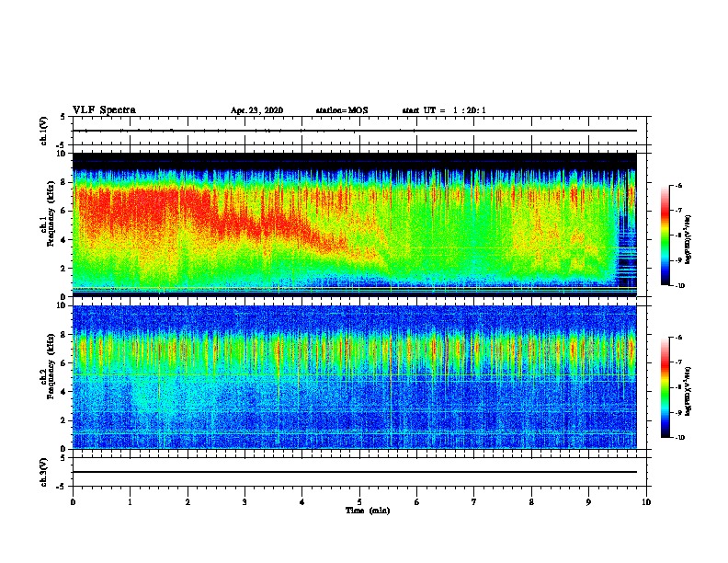Image resolution: width=728 pixels, height=563 pixels.
Task: Click the ch.1 spectrogram panel
Action: (x=354, y=224)
